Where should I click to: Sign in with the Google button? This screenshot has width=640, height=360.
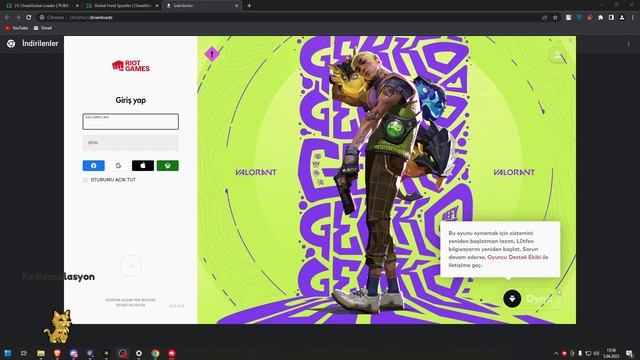(x=118, y=165)
